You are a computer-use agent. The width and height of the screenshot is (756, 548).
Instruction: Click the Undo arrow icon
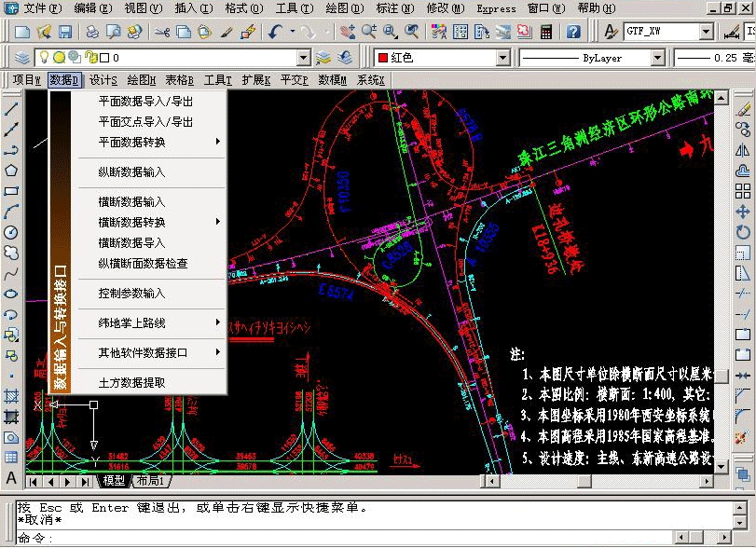tap(276, 32)
